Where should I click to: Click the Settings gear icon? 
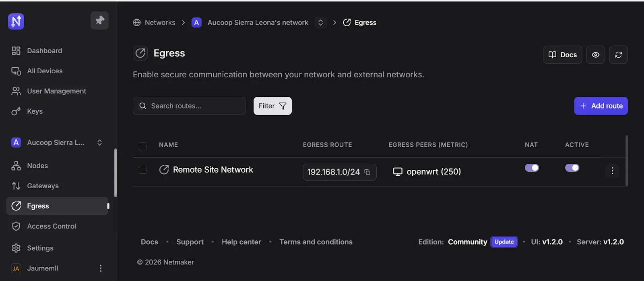pos(16,248)
